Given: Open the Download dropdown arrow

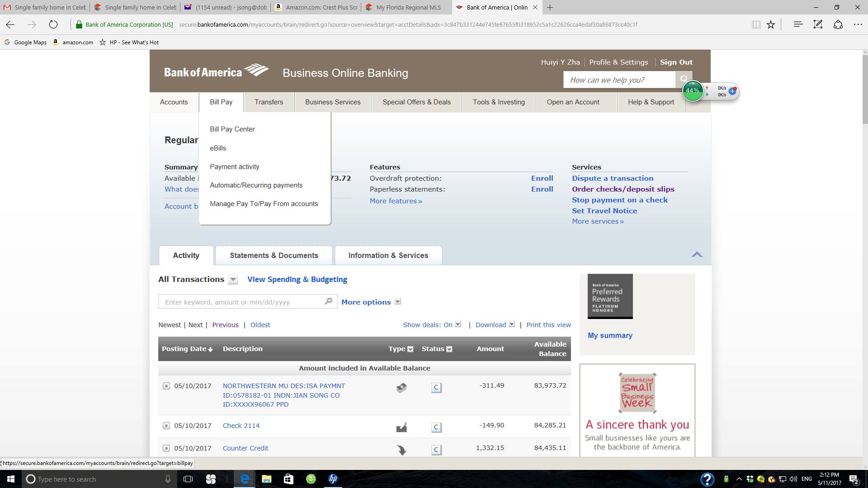Looking at the screenshot, I should tap(511, 324).
